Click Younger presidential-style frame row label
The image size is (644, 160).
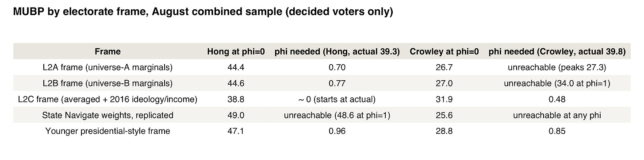click(x=107, y=131)
